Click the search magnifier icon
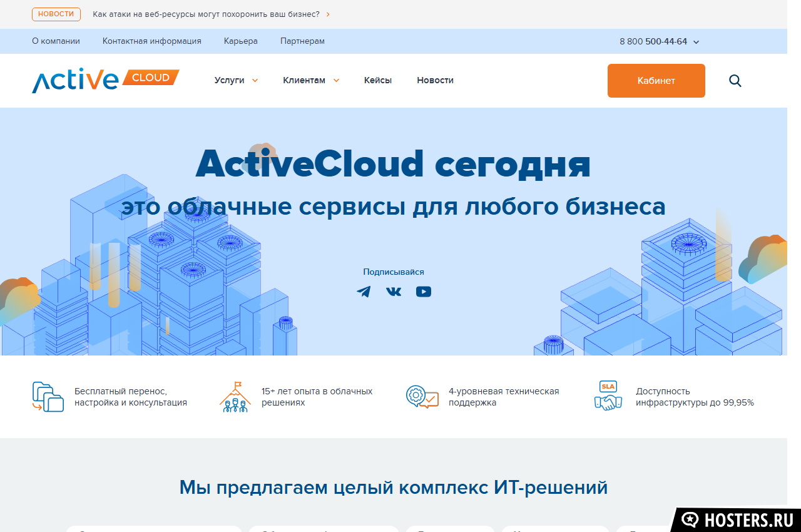The width and height of the screenshot is (801, 532). pyautogui.click(x=735, y=81)
